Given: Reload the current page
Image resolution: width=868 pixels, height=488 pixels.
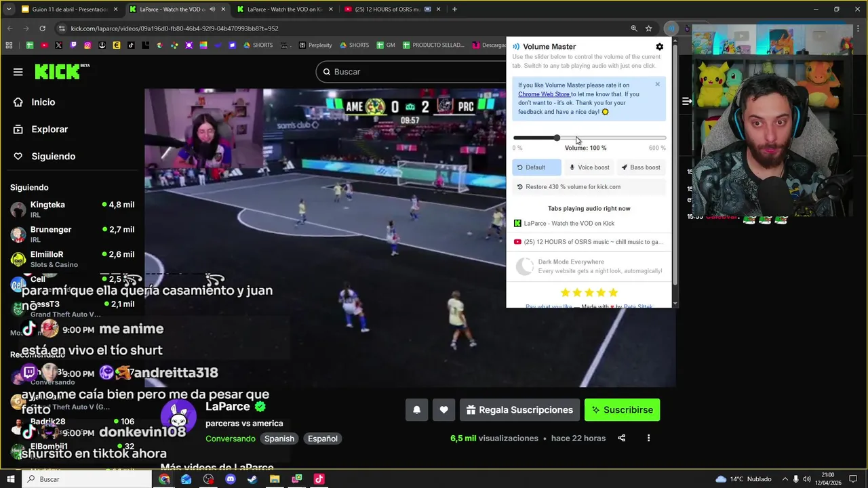Looking at the screenshot, I should (42, 28).
